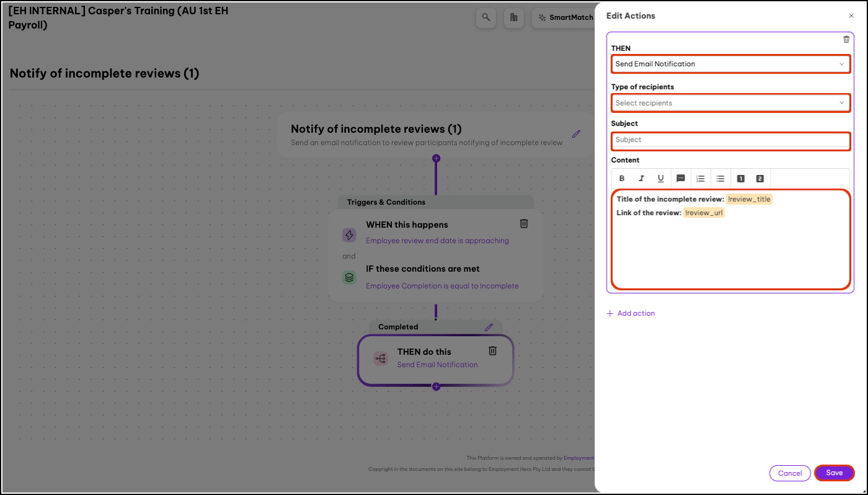Screen dimensions: 868x495
Task: Delete this action using the trash icon
Action: (x=846, y=39)
